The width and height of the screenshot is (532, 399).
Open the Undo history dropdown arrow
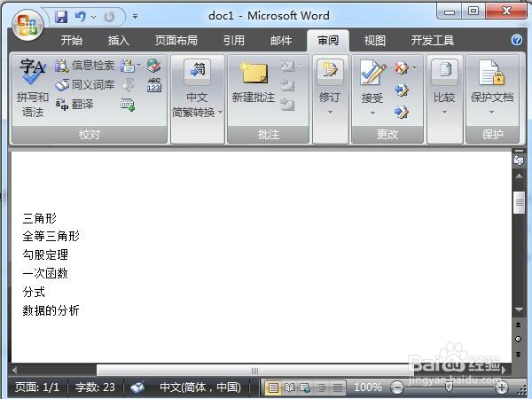point(93,17)
